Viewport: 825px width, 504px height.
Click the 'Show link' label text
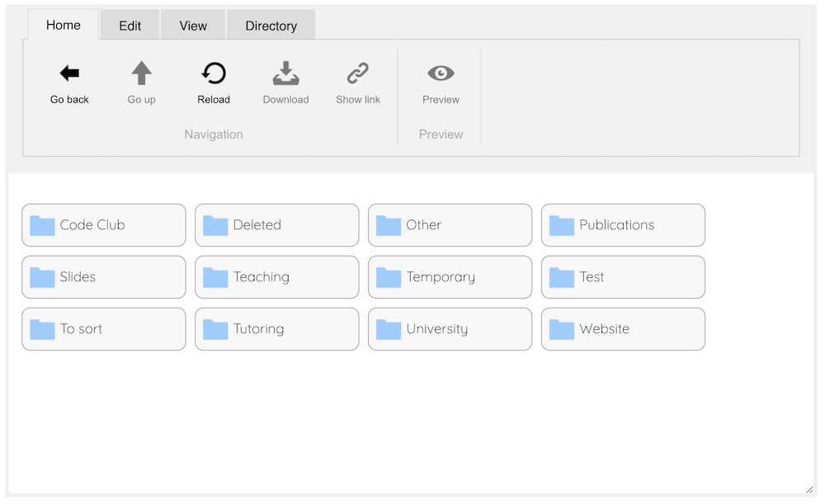pos(358,100)
